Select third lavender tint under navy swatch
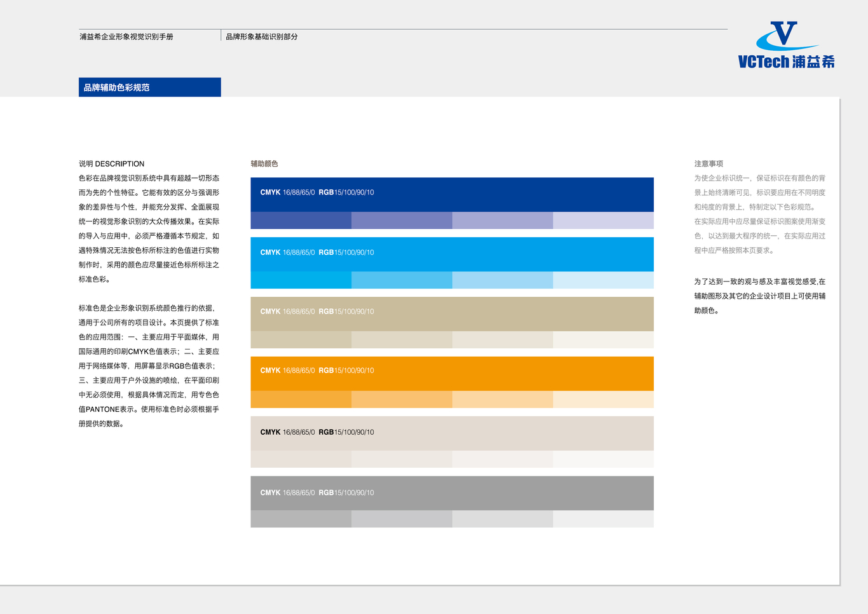The width and height of the screenshot is (868, 614). pos(503,221)
